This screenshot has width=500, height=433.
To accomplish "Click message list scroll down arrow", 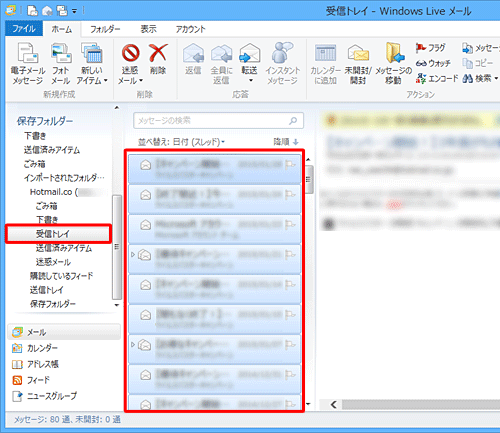I will tap(308, 404).
